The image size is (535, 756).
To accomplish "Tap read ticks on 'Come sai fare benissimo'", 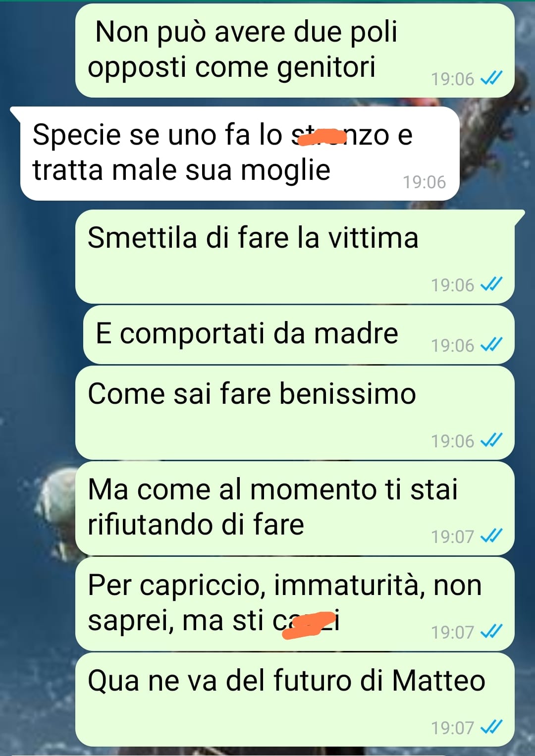I will (x=492, y=440).
